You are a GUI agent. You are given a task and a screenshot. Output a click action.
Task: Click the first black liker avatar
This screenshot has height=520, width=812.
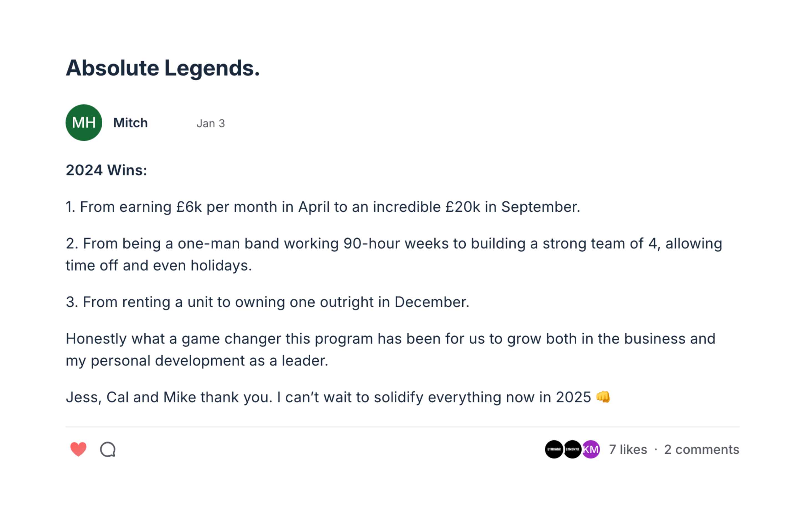coord(553,449)
